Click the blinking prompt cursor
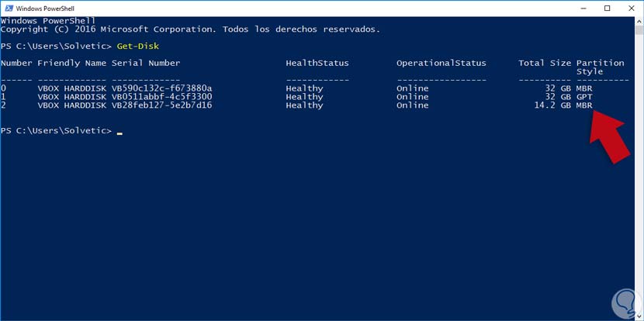Screen dimensions: 644x321 pos(119,131)
